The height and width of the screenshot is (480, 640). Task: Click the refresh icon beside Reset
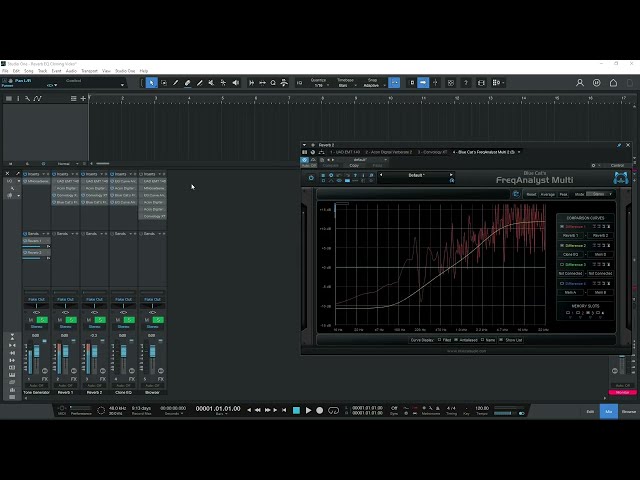pyautogui.click(x=516, y=194)
